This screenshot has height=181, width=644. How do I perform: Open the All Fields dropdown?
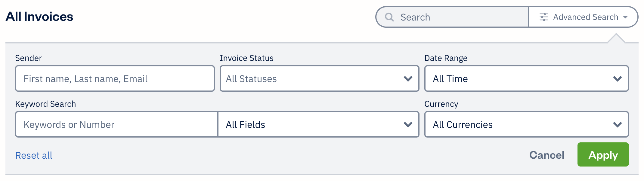coord(319,124)
